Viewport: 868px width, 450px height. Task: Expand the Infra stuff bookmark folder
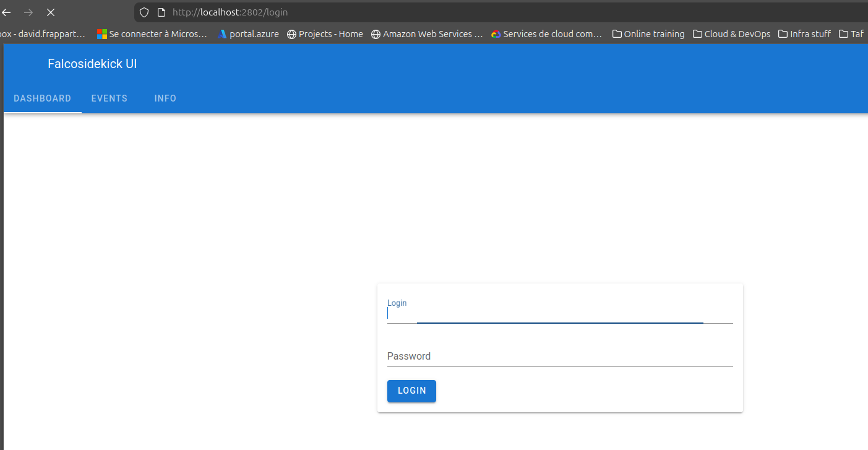pyautogui.click(x=804, y=34)
